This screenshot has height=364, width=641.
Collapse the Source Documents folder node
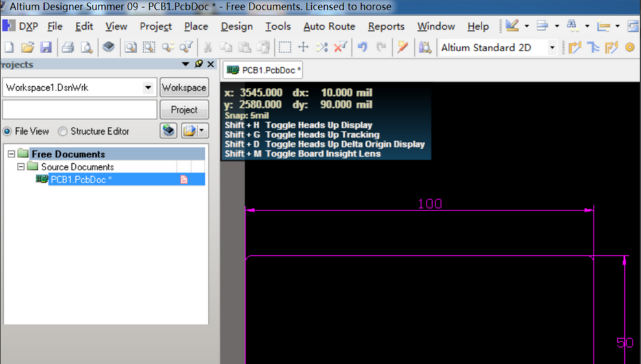tap(21, 167)
